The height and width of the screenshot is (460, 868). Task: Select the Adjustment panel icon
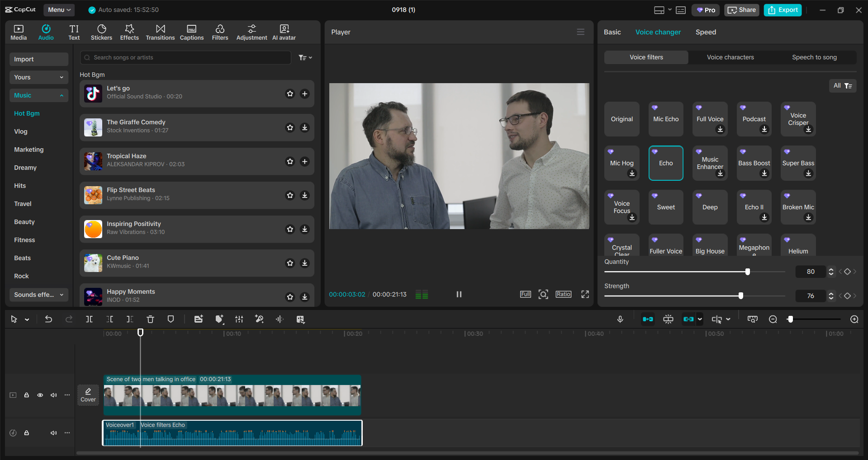click(x=251, y=32)
